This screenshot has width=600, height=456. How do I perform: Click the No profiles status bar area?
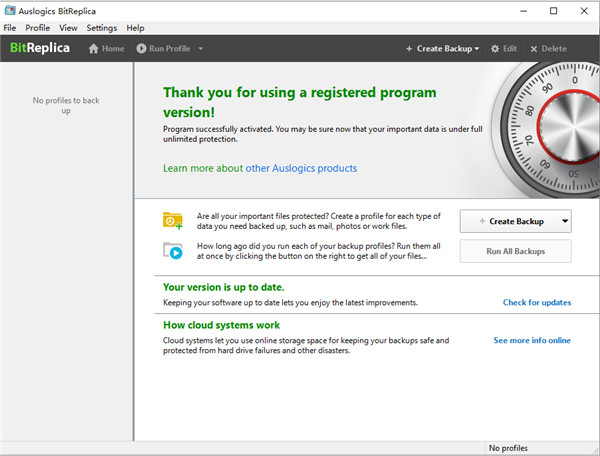[x=508, y=448]
